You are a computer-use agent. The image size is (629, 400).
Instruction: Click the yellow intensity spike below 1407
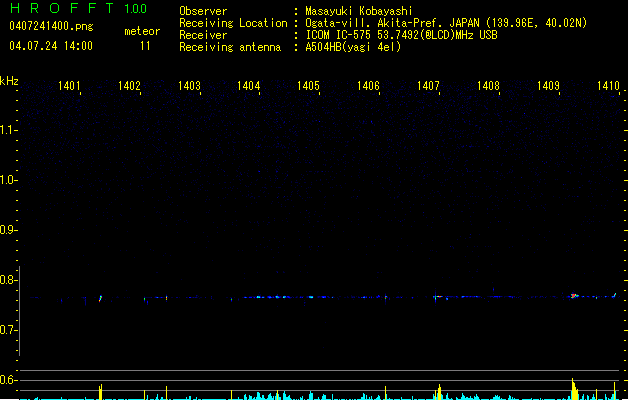click(x=439, y=392)
